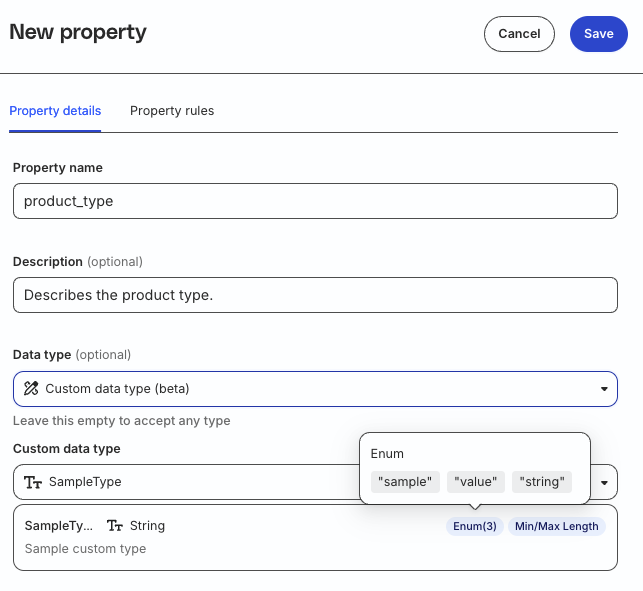
Task: Click the Data type dropdown arrow
Action: tap(604, 389)
